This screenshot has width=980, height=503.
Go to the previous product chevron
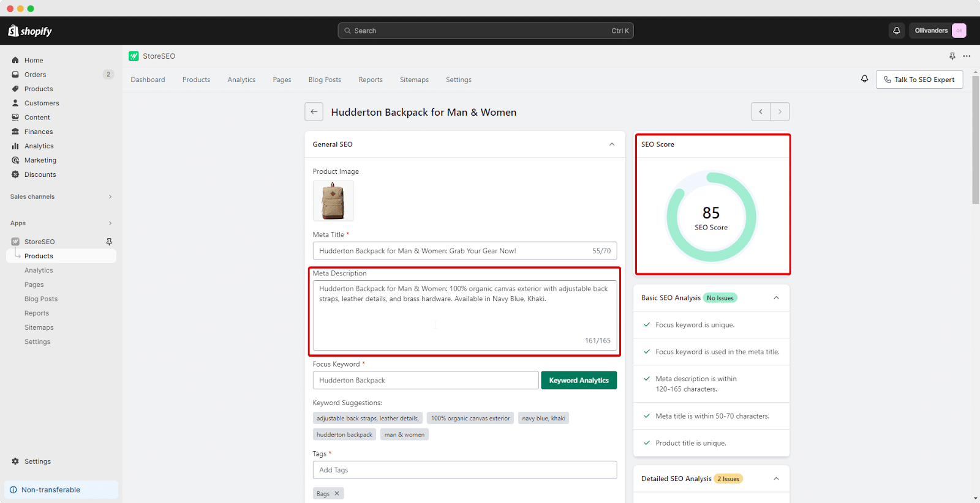click(761, 112)
